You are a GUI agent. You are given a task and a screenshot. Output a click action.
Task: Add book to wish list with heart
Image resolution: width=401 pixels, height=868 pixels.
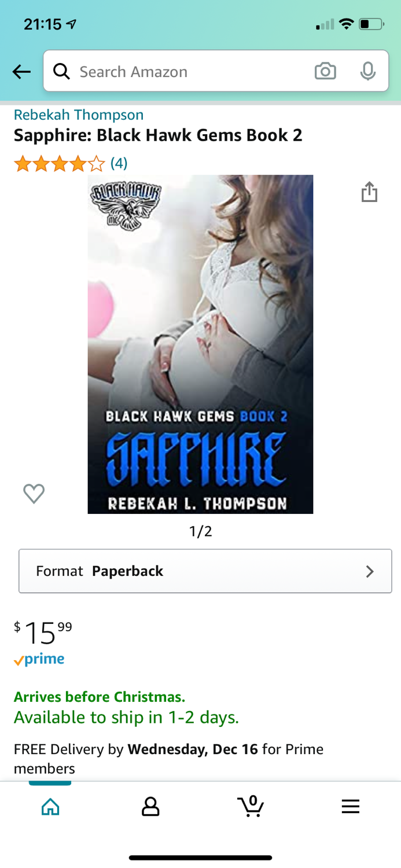point(34,494)
